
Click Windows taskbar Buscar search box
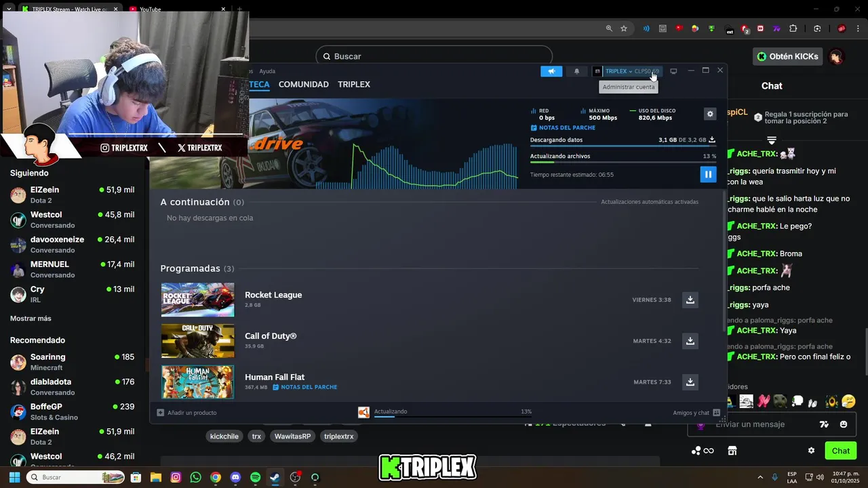tap(75, 477)
